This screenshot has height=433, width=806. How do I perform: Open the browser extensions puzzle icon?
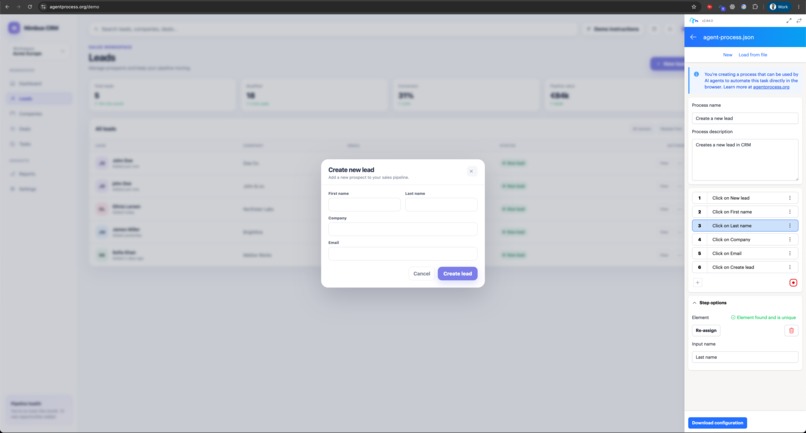(755, 7)
